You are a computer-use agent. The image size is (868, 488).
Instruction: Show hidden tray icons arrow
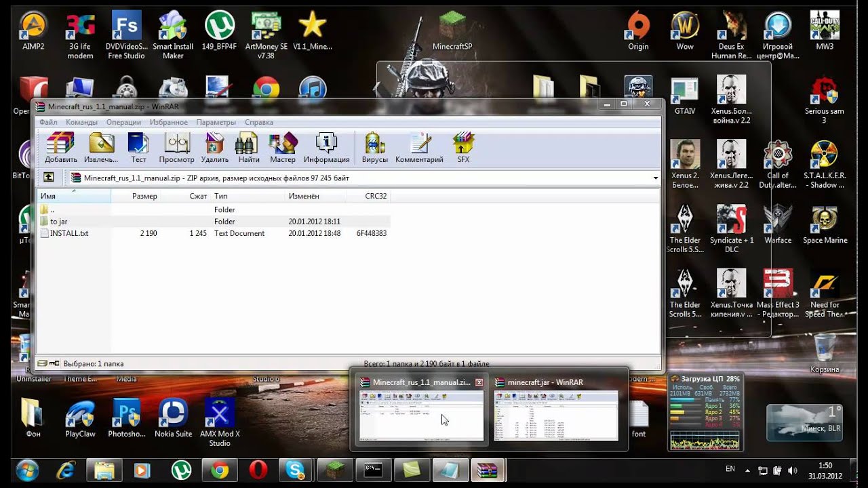click(748, 470)
